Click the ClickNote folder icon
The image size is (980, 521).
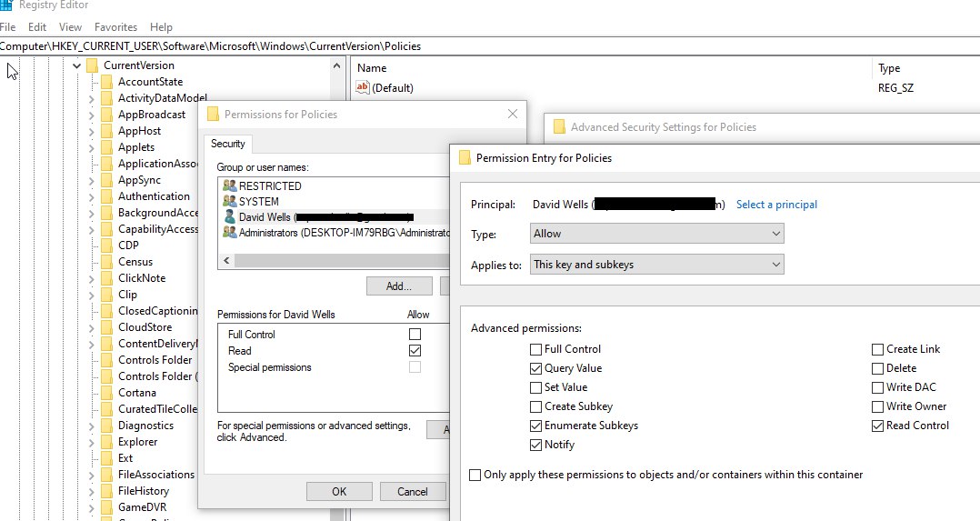click(x=107, y=277)
